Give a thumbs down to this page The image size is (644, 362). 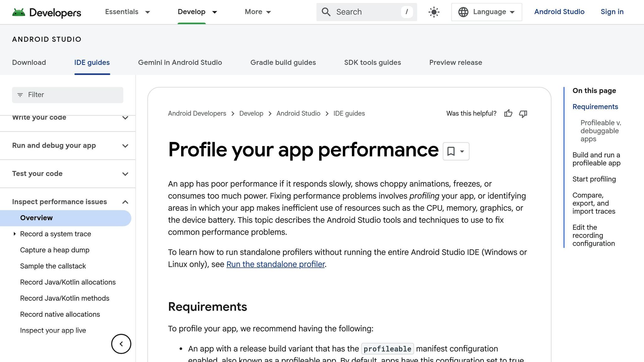tap(523, 113)
